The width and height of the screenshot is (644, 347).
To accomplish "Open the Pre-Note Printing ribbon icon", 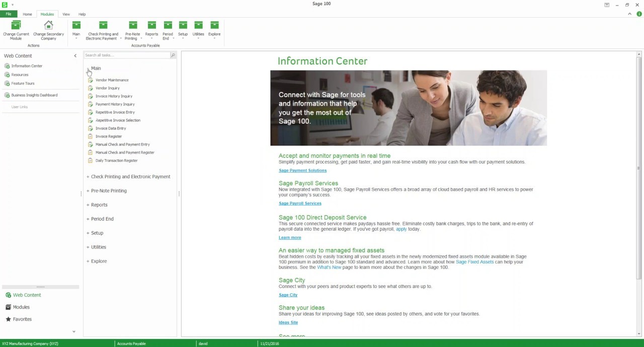I will (x=133, y=26).
